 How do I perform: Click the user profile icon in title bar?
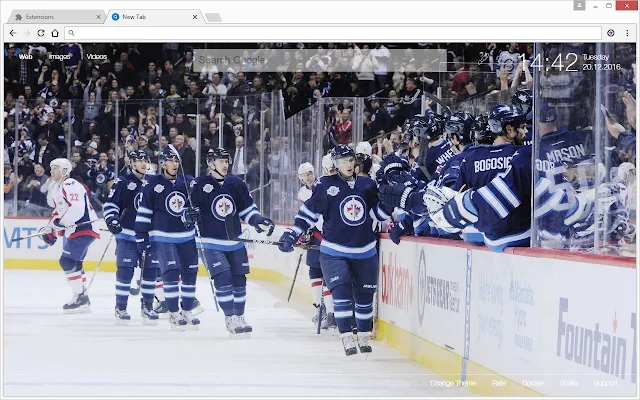point(580,6)
